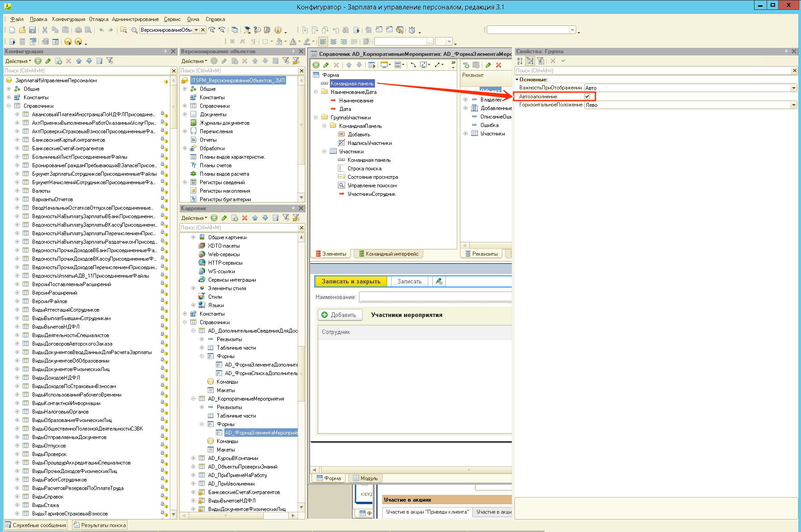Click green Add icon in Конфигурация panel
Screen dimensions: 801x532
coord(38,61)
